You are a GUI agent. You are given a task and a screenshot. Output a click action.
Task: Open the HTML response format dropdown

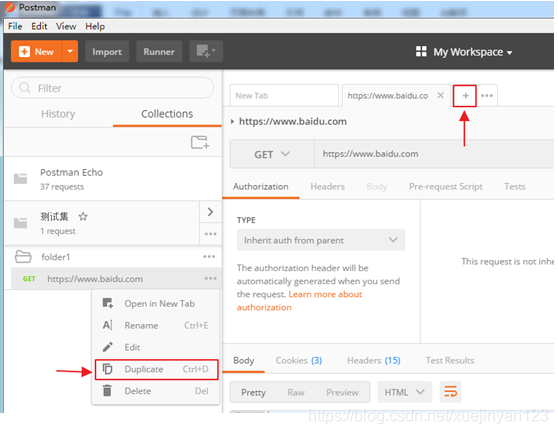[x=405, y=392]
